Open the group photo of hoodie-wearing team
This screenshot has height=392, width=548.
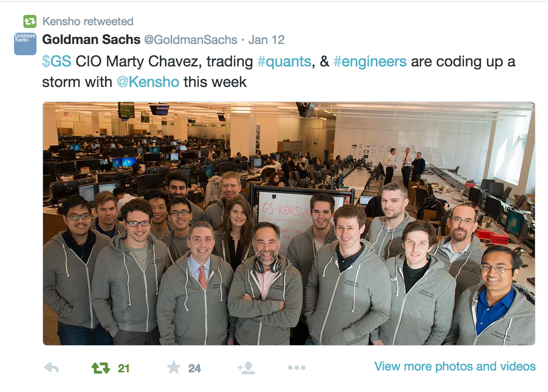coord(288,224)
